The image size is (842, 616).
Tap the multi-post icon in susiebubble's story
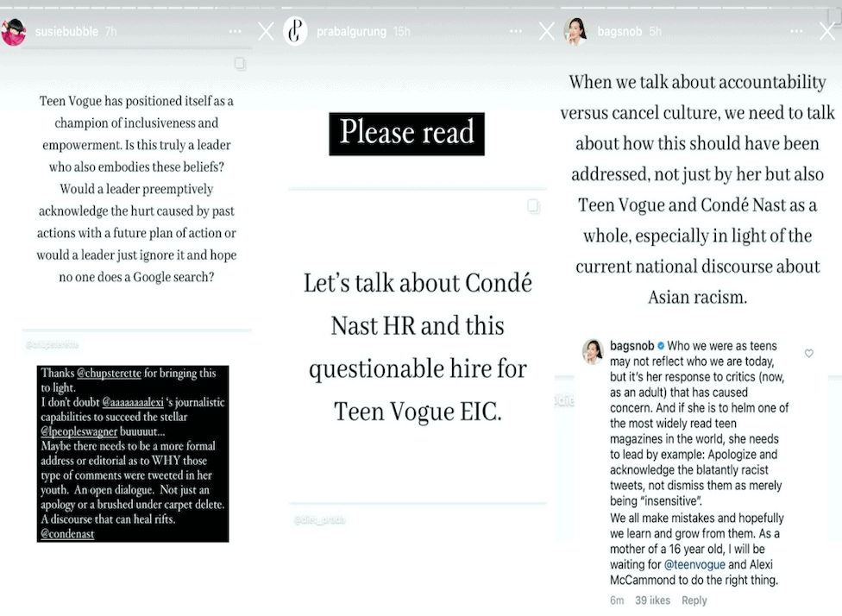[x=240, y=64]
